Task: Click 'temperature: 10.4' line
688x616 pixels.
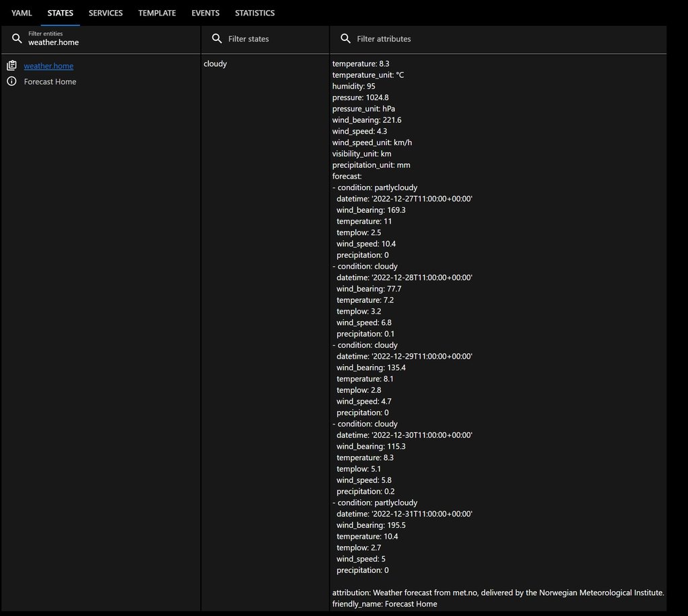Action: [x=368, y=537]
